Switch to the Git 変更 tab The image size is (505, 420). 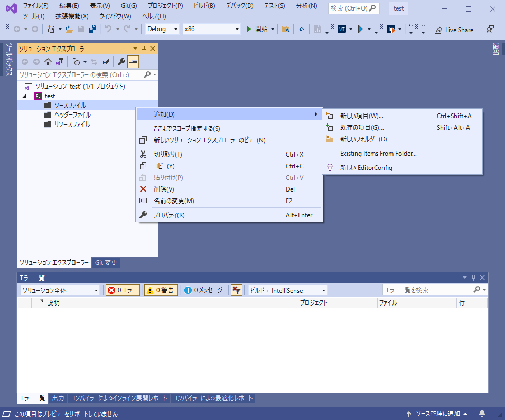(106, 263)
